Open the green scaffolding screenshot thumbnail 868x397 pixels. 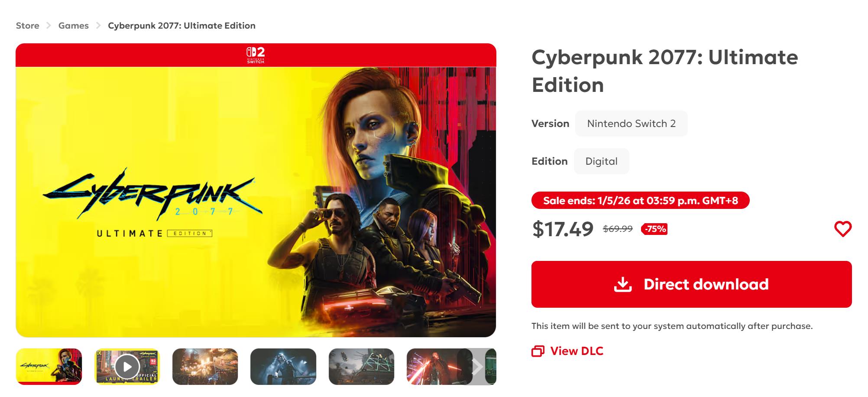[x=361, y=367]
